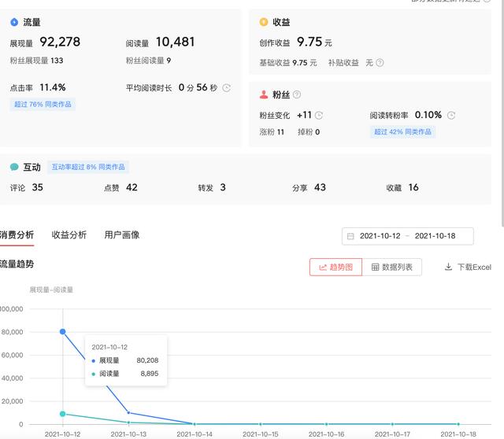
Task: Click the 分享 count 43
Action: 320,187
